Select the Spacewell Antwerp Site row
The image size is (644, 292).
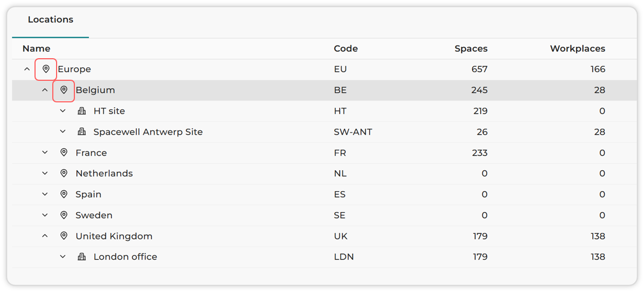324,132
